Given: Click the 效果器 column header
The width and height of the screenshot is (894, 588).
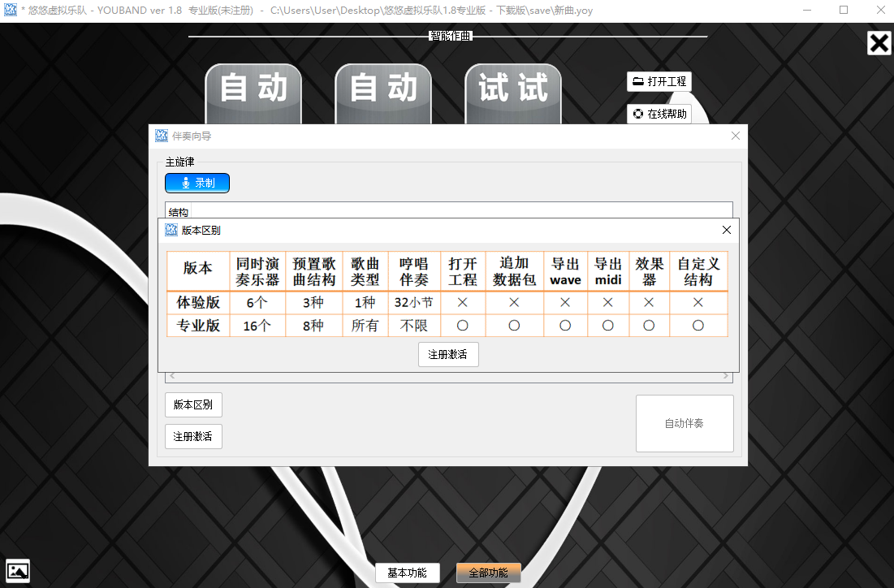Looking at the screenshot, I should coord(650,271).
